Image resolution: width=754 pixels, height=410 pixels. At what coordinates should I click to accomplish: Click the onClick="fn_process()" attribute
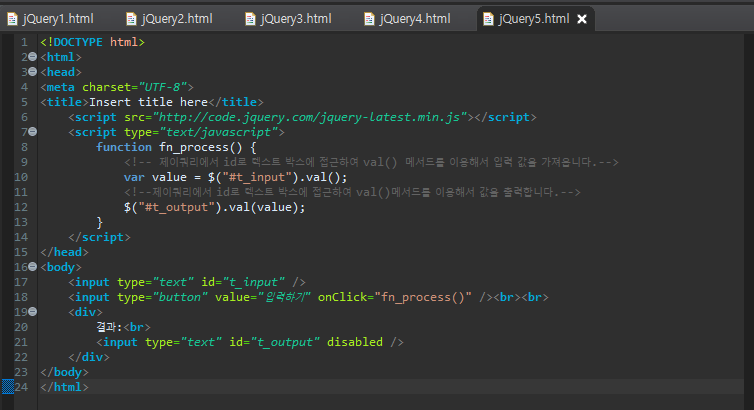point(395,297)
